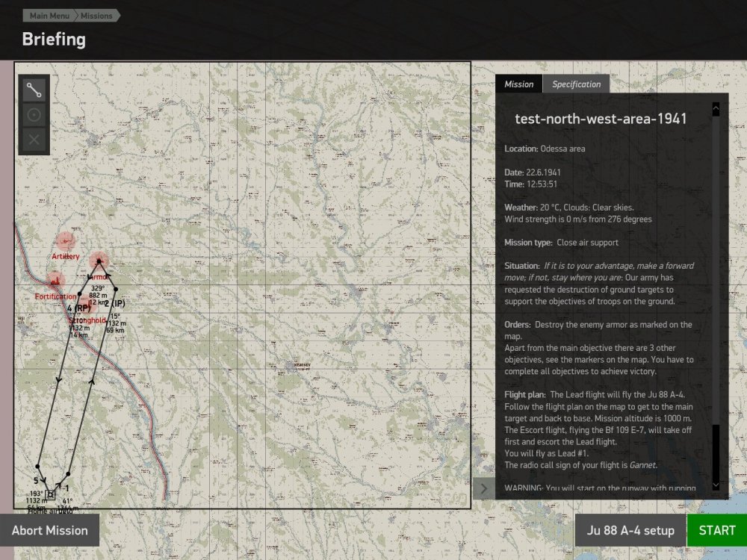This screenshot has height=560, width=747.
Task: Click waypoint 5 dot on the flight route
Action: point(37,467)
